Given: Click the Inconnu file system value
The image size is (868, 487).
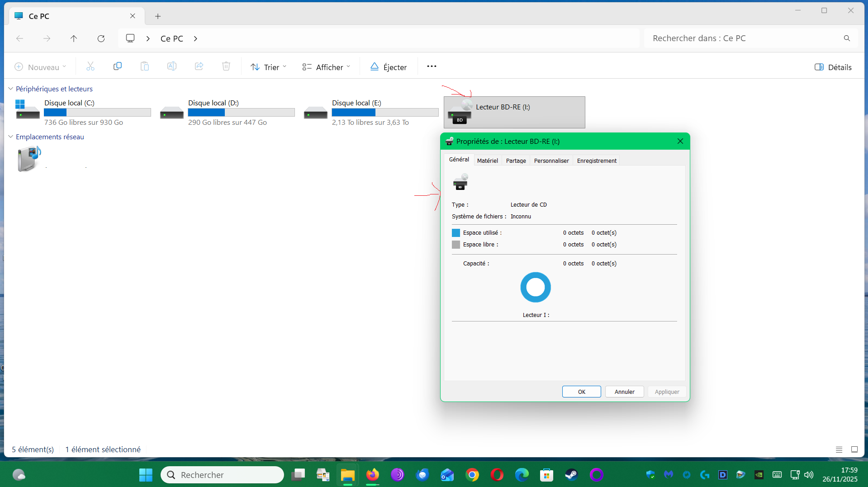Looking at the screenshot, I should click(521, 217).
